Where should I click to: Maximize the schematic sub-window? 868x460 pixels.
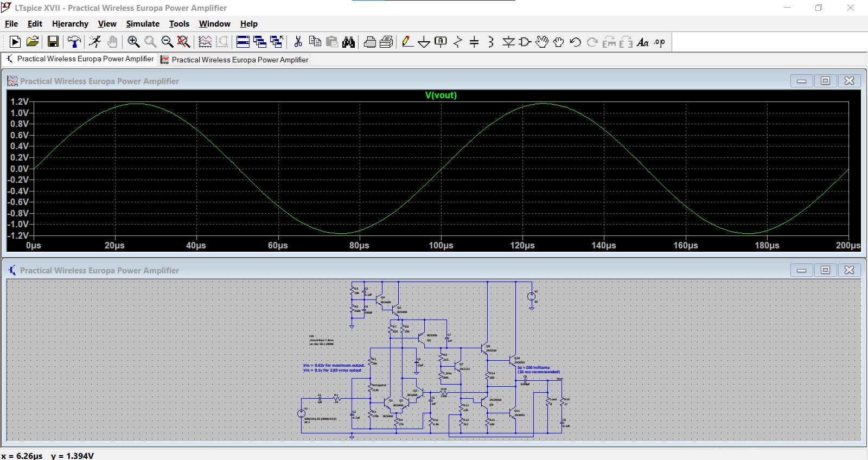pyautogui.click(x=825, y=270)
